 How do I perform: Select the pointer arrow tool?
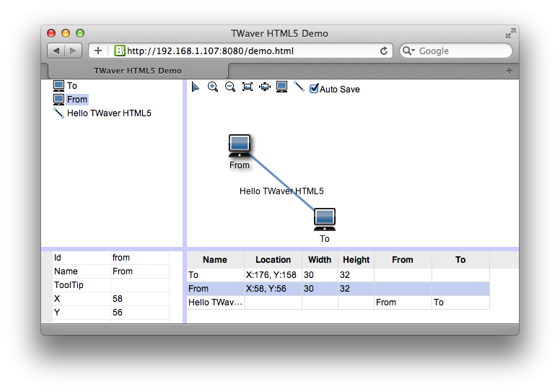pos(196,87)
